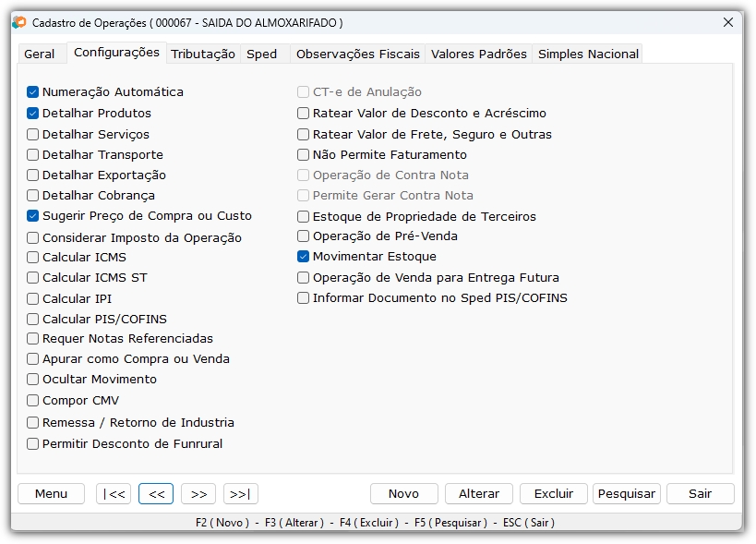Image resolution: width=756 pixels, height=544 pixels.
Task: Jump to last record with >>| button
Action: (x=241, y=494)
